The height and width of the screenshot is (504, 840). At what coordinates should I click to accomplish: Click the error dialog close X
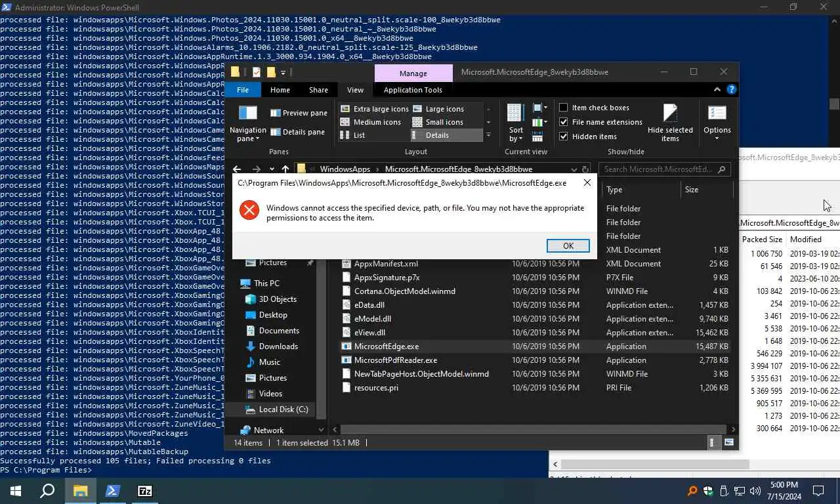(587, 183)
